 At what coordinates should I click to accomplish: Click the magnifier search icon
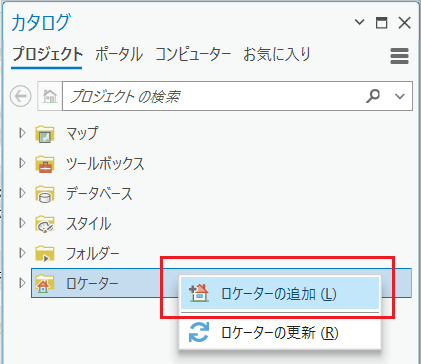click(x=373, y=96)
